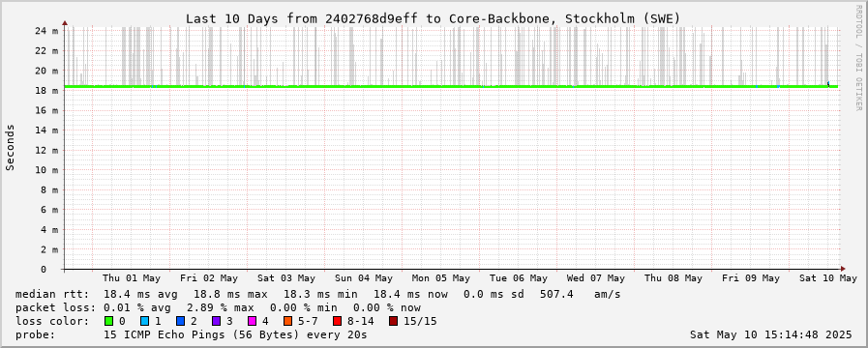Click the '8 m' y-axis value
The width and height of the screenshot is (868, 348).
tap(49, 189)
